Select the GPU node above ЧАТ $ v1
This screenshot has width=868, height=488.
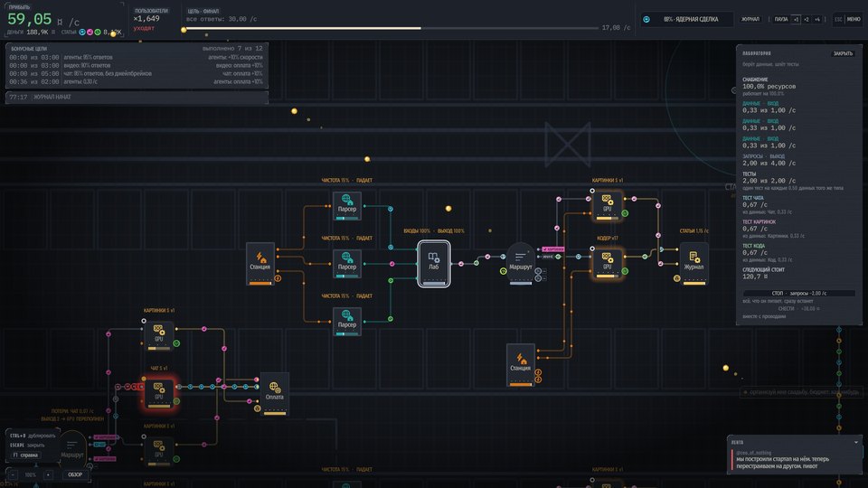159,336
